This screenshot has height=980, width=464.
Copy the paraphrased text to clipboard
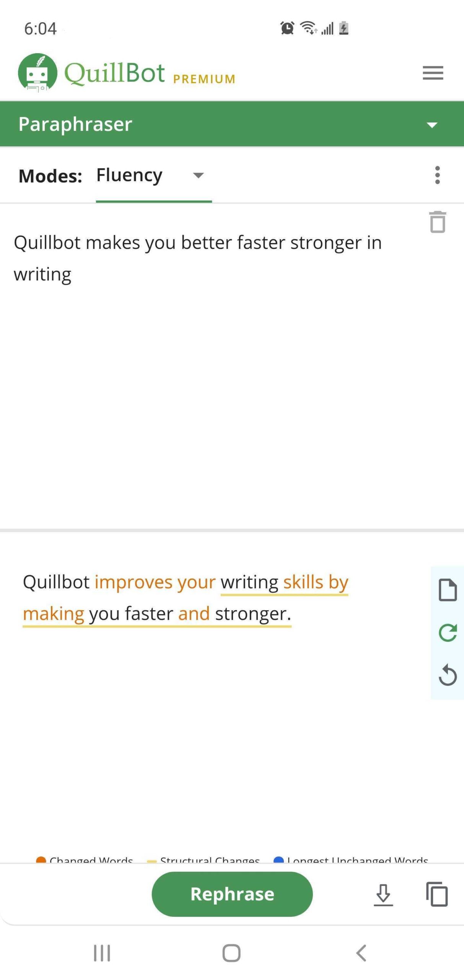(x=437, y=894)
